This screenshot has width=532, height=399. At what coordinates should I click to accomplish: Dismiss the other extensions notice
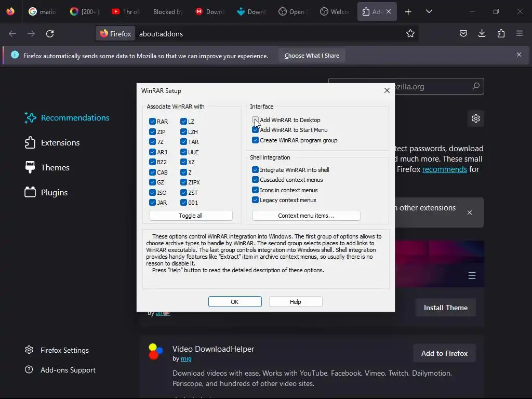pos(470,212)
